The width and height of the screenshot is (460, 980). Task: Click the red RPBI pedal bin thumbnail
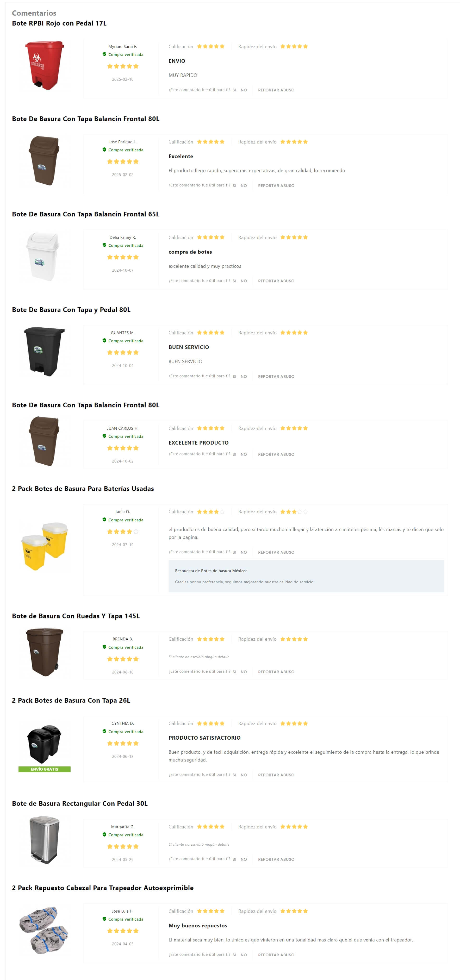pos(45,65)
